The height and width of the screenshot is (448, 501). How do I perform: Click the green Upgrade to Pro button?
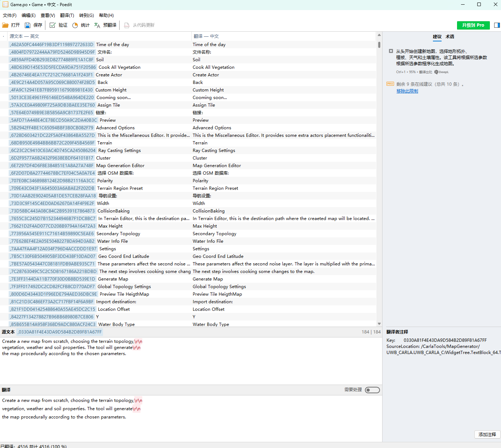pos(473,25)
